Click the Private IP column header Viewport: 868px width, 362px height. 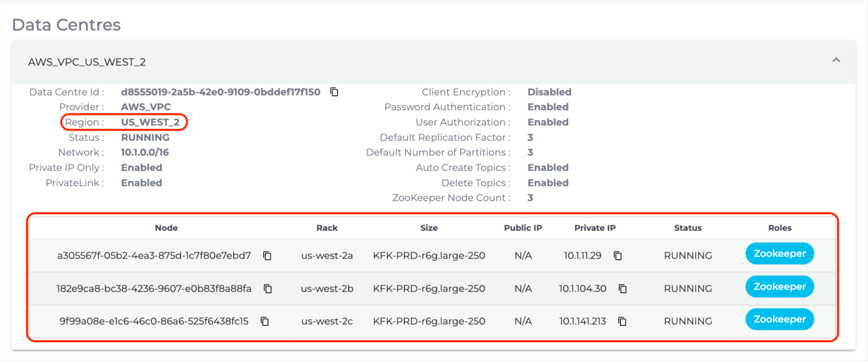click(x=595, y=228)
